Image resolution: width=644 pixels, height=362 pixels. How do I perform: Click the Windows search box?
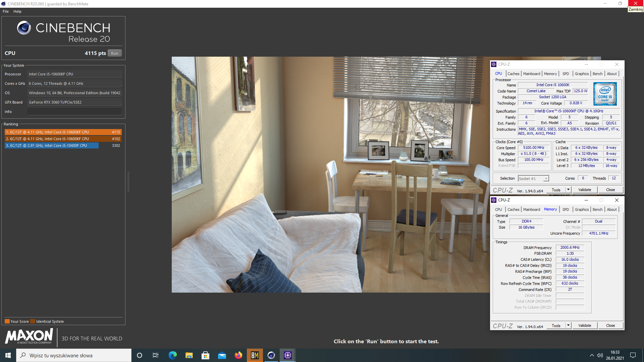(x=74, y=355)
